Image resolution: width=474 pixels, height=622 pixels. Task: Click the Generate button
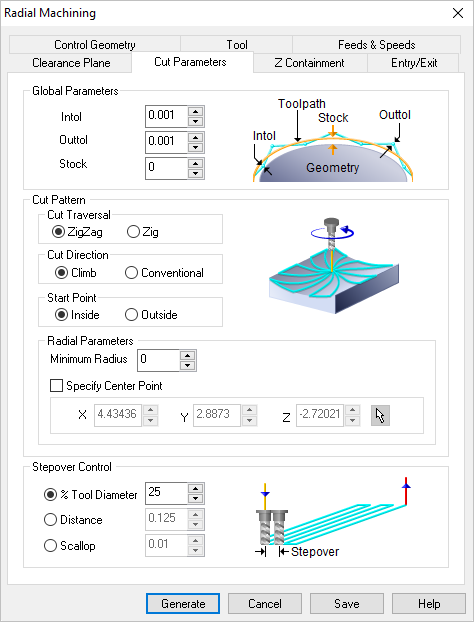(x=183, y=603)
